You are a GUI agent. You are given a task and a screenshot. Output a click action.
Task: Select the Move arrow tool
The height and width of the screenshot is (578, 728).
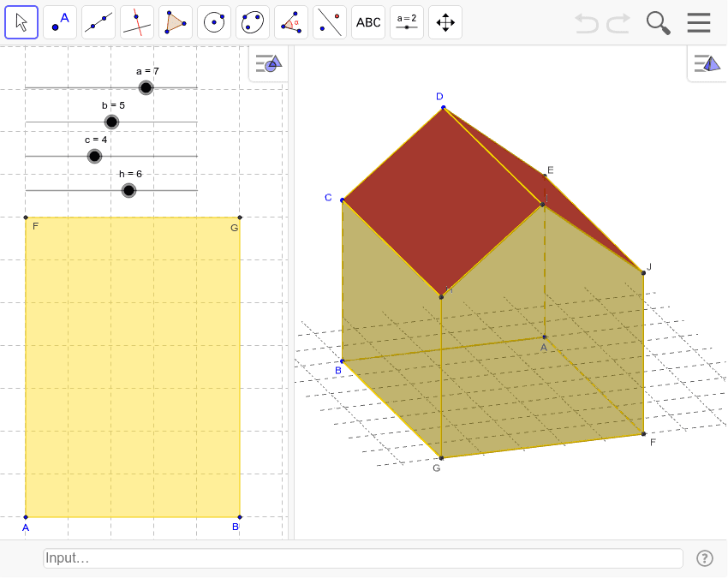coord(21,22)
